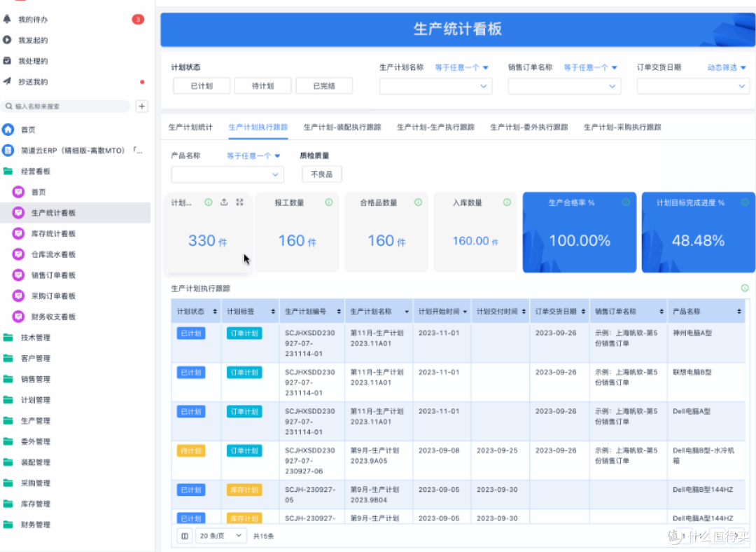Open 我发起的 play icon
This screenshot has width=756, height=552.
(x=7, y=40)
